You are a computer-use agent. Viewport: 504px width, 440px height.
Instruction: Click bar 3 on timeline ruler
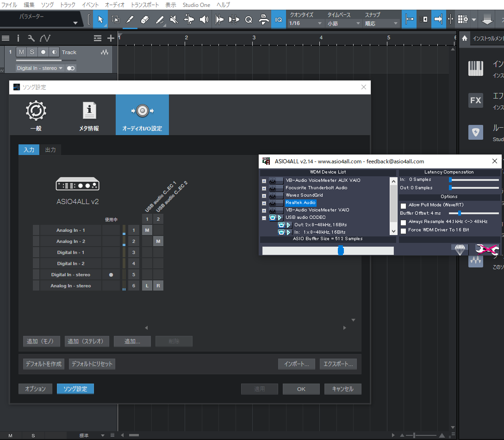[x=254, y=38]
